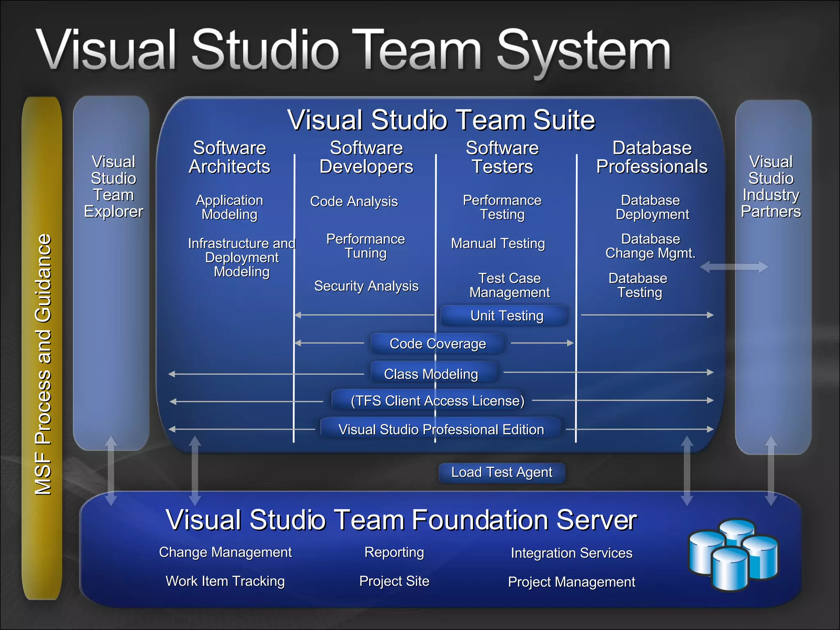Click the Software Developers heading

(366, 157)
